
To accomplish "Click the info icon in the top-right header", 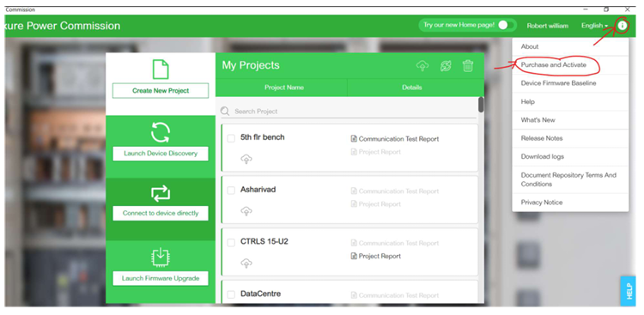I will click(x=623, y=26).
